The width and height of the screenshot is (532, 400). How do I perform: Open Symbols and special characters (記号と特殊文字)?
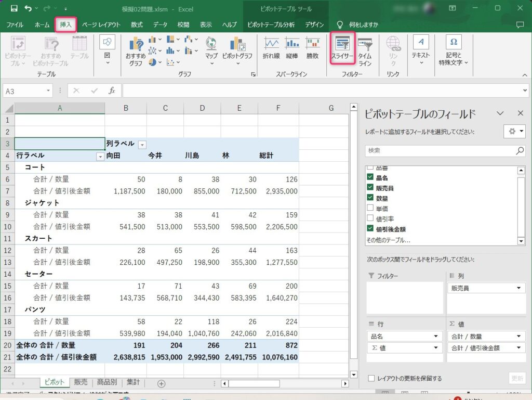point(454,50)
